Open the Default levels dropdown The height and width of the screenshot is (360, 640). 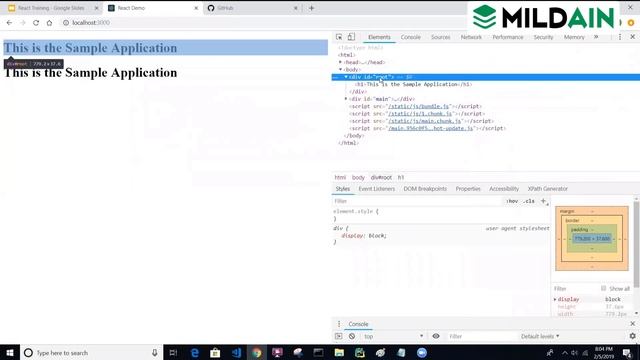pyautogui.click(x=540, y=336)
